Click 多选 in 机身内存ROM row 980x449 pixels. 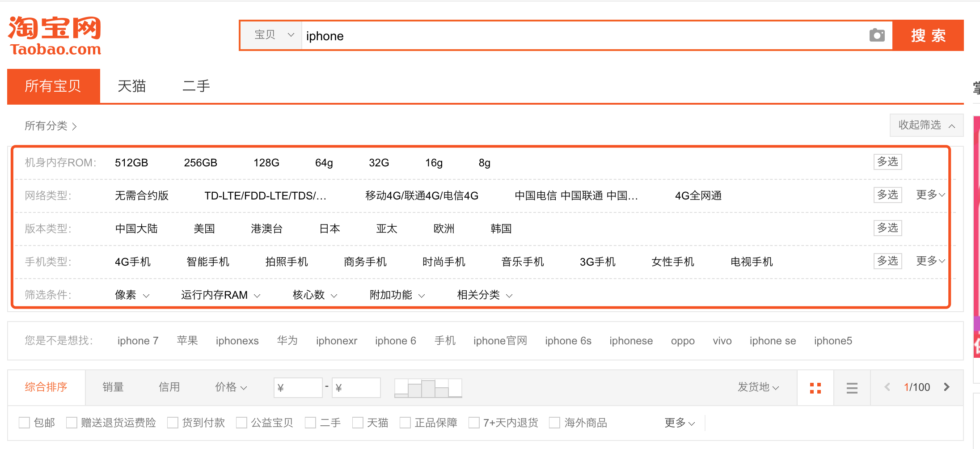(x=888, y=161)
